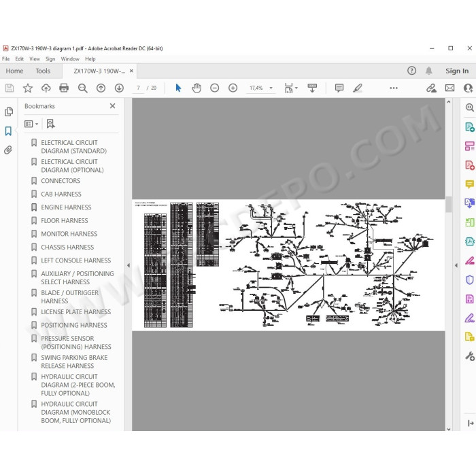Image resolution: width=476 pixels, height=476 pixels.
Task: Jump to FLOOR HARNESS bookmark
Action: [65, 221]
